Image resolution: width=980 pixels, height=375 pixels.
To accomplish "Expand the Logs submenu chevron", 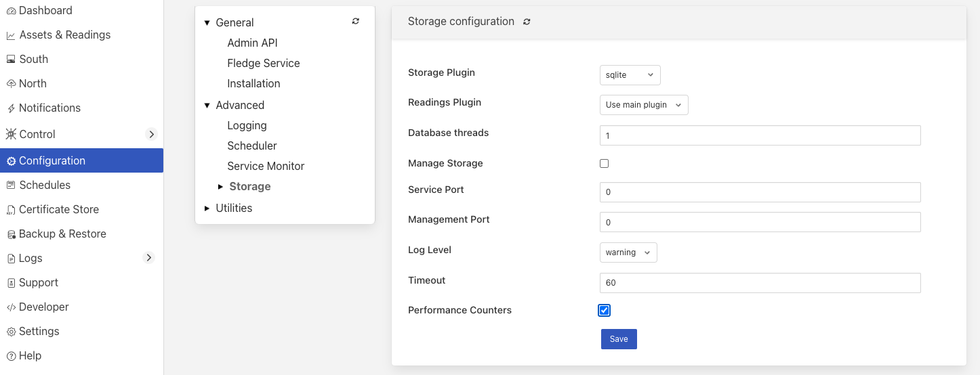I will pos(149,257).
